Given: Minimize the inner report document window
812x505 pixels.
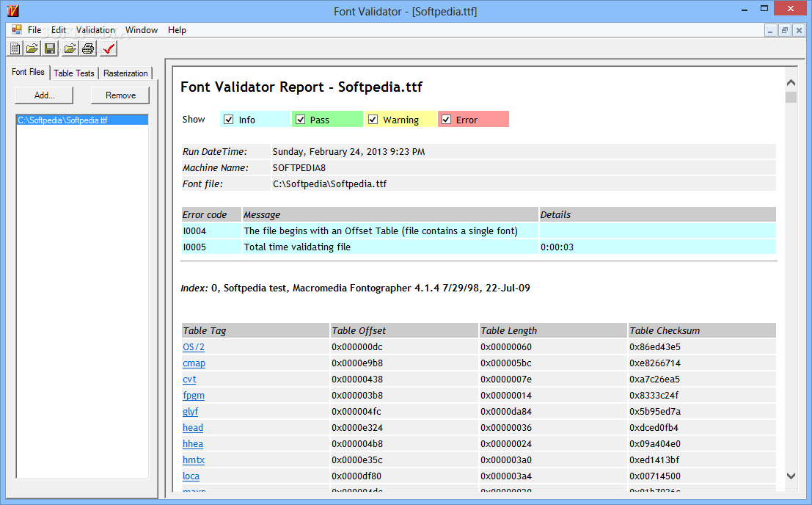Looking at the screenshot, I should tap(771, 30).
